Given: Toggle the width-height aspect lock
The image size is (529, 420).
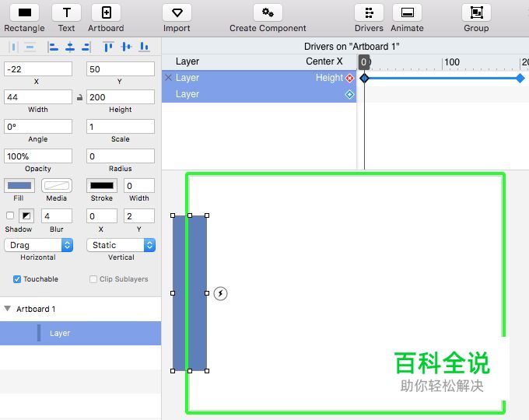Looking at the screenshot, I should click(79, 98).
